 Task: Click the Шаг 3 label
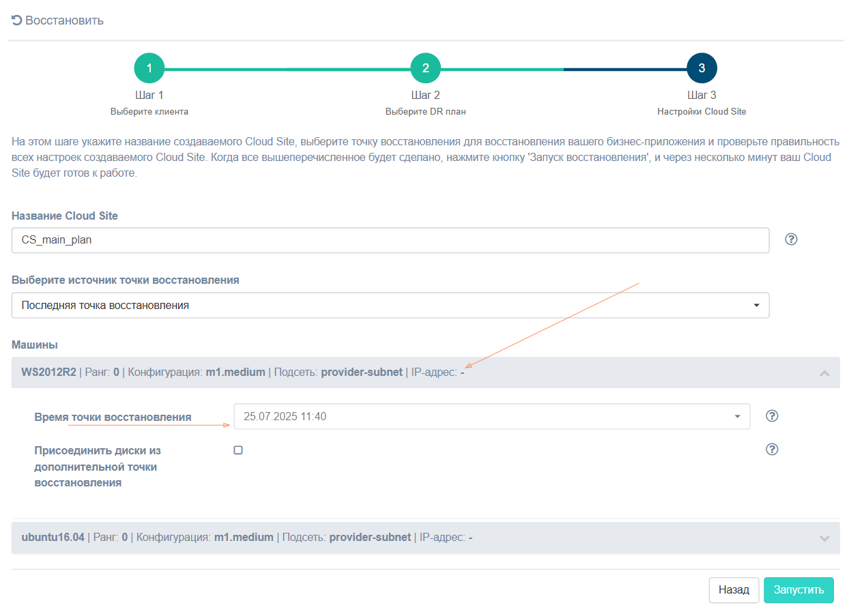click(702, 96)
